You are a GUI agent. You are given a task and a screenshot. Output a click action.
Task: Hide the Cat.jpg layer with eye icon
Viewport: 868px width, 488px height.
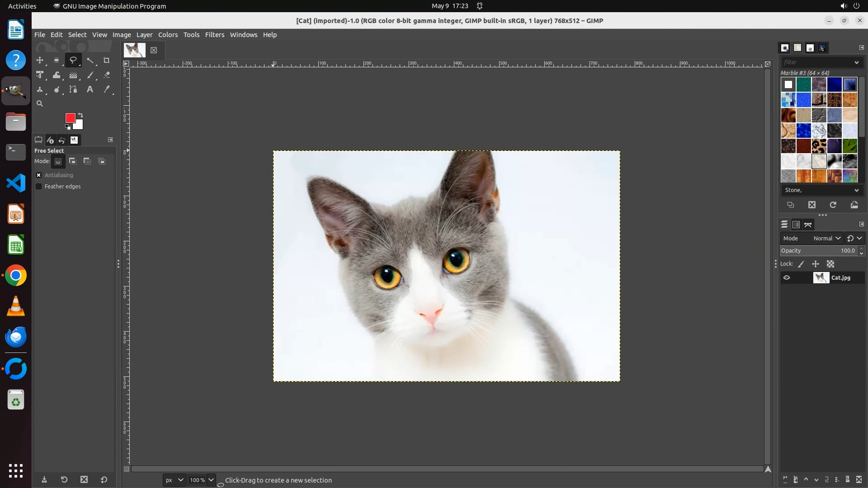[x=787, y=277]
